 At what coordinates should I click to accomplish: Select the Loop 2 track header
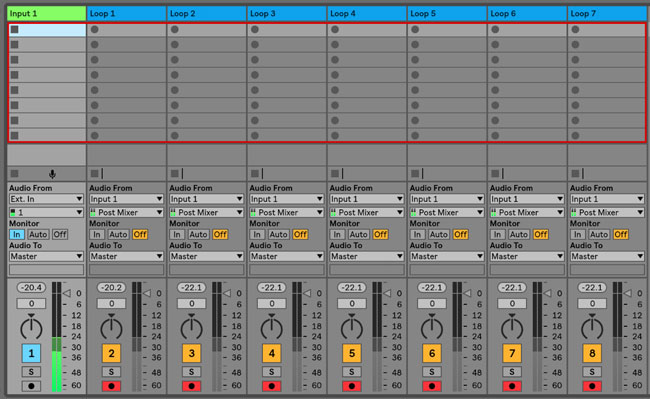206,14
